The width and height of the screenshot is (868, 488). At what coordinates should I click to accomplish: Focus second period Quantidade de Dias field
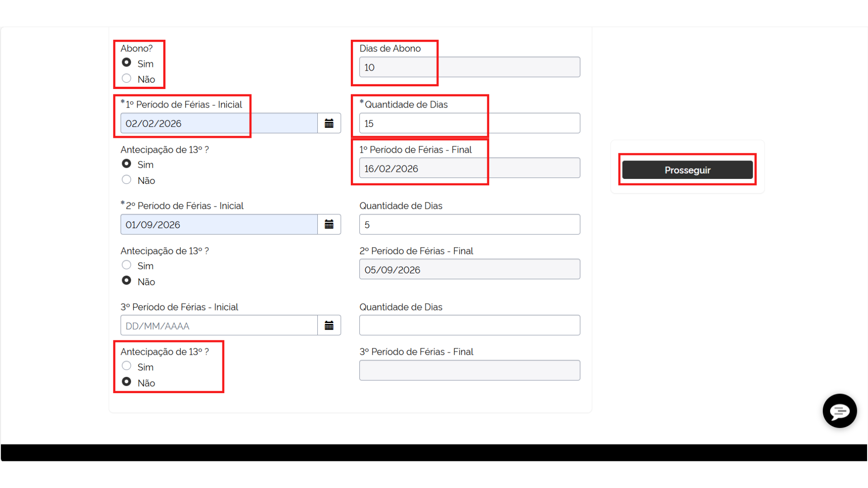[x=469, y=225]
